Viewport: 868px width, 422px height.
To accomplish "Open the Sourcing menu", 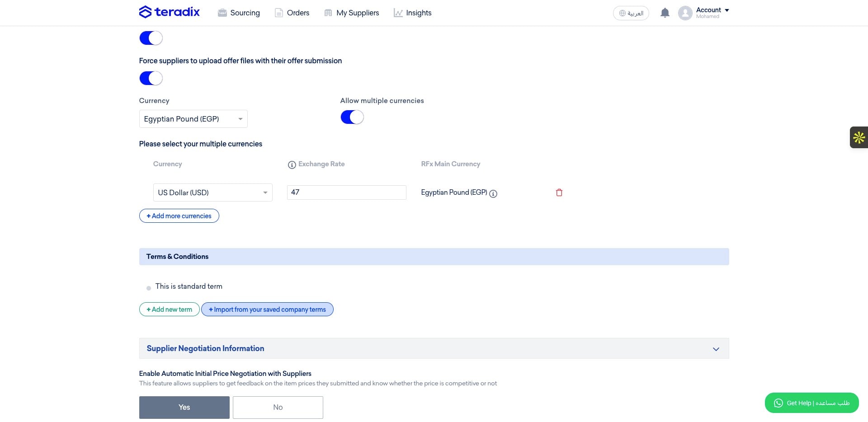I will coord(239,13).
